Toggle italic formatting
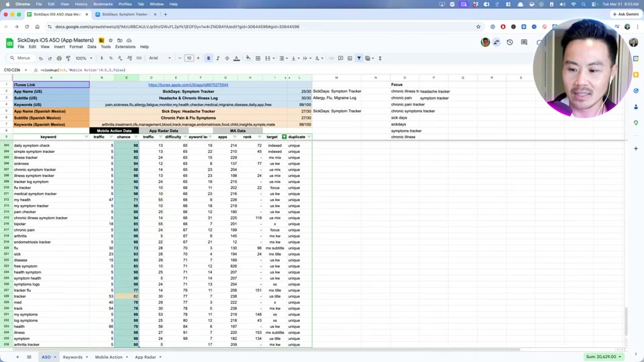 pos(217,58)
